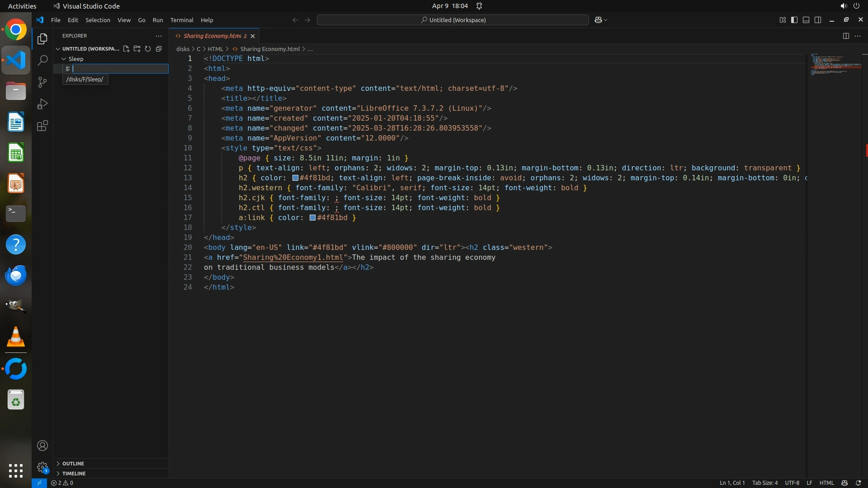Toggle the secondary side bar
Screen dimensions: 868x488
[x=818, y=20]
